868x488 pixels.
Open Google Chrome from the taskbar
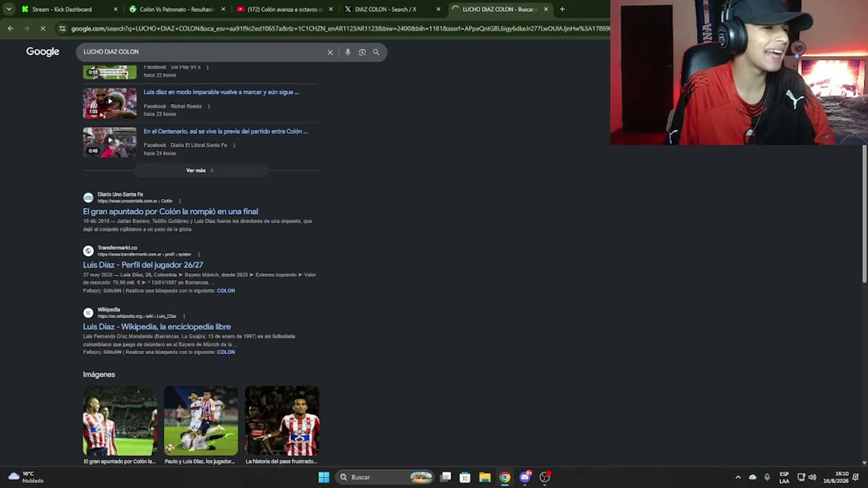pyautogui.click(x=505, y=477)
